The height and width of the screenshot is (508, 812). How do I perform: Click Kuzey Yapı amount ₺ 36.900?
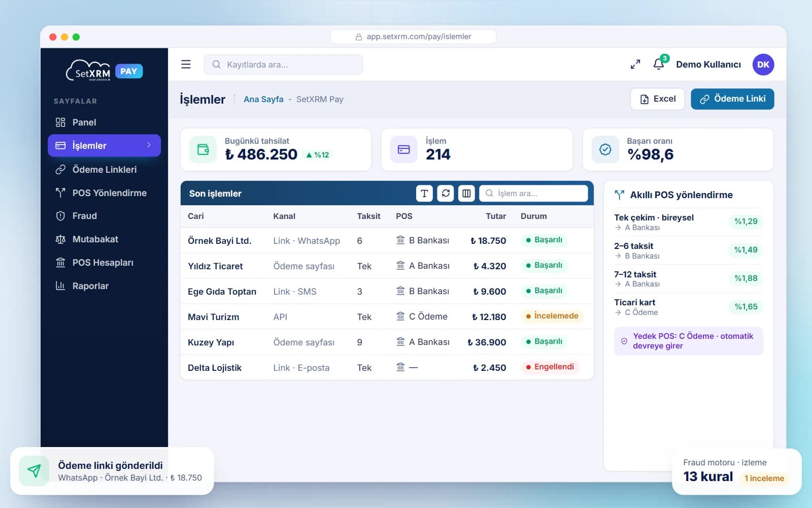coord(486,342)
